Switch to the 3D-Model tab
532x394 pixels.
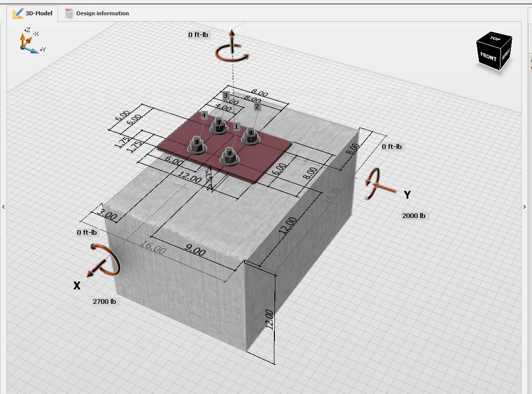tap(33, 13)
